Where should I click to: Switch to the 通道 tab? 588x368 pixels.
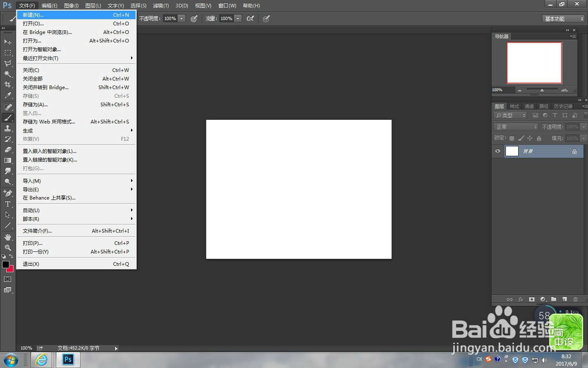(x=529, y=106)
